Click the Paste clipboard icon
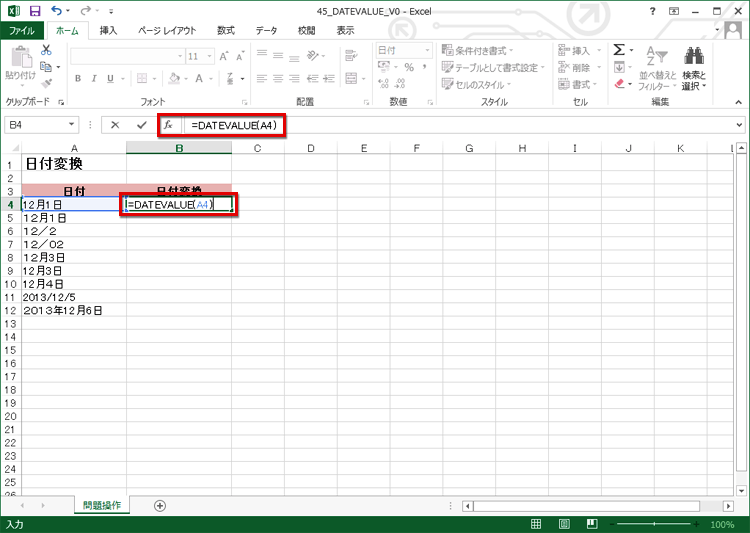The image size is (750, 533). pyautogui.click(x=21, y=57)
